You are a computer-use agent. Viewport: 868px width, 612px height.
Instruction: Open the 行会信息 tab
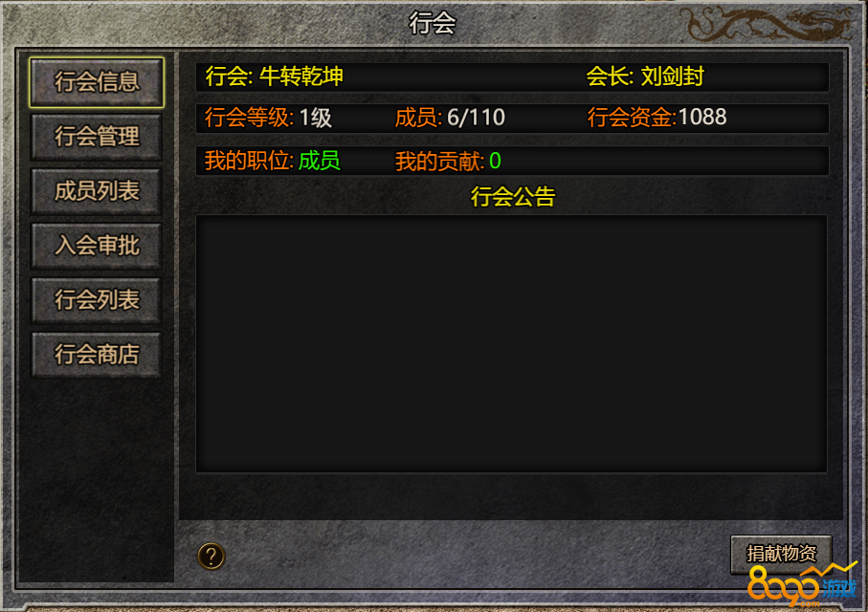[97, 82]
